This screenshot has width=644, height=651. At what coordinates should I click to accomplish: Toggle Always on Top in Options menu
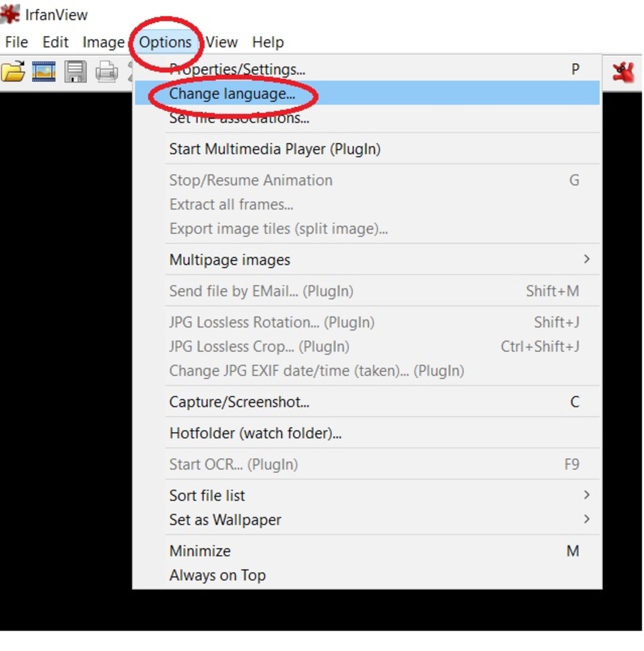coord(218,575)
